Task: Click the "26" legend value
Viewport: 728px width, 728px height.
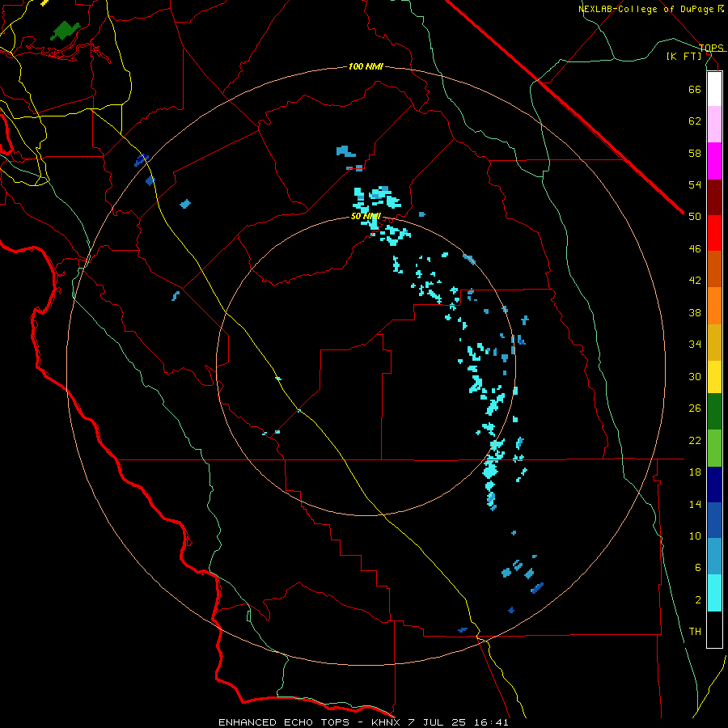Action: (x=695, y=408)
